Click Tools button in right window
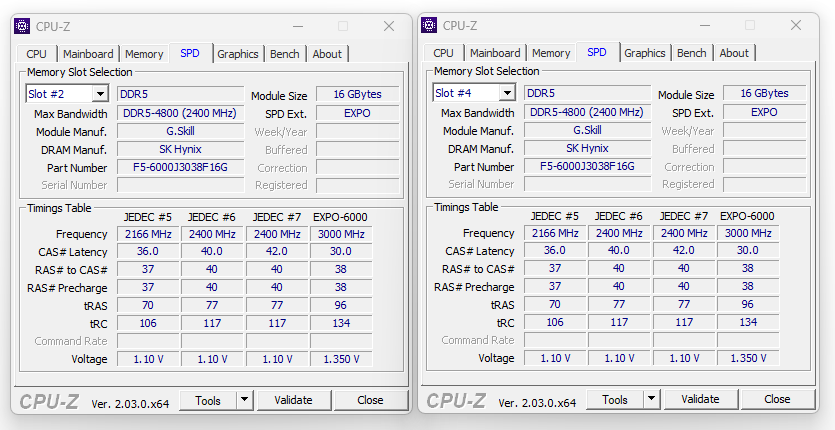This screenshot has width=835, height=430. [615, 399]
